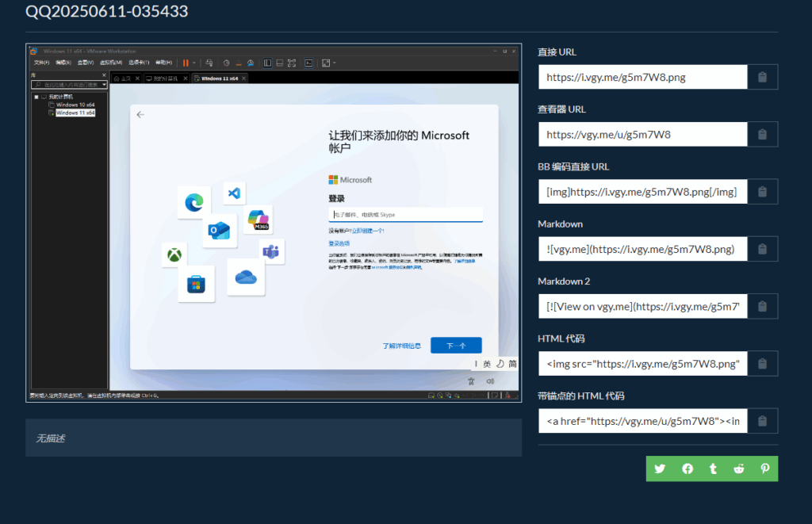Click the 直接 URL label
812x524 pixels.
(557, 52)
